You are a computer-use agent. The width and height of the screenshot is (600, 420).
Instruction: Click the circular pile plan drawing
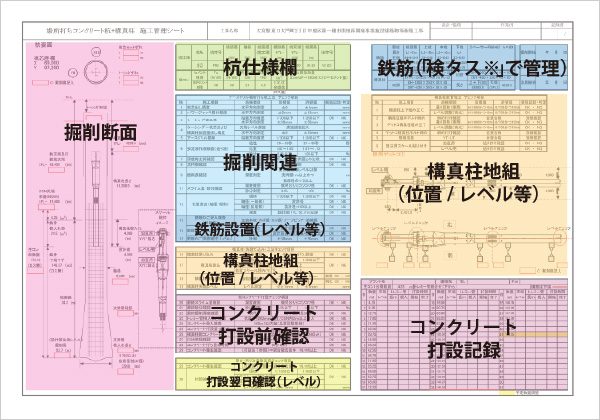click(96, 72)
